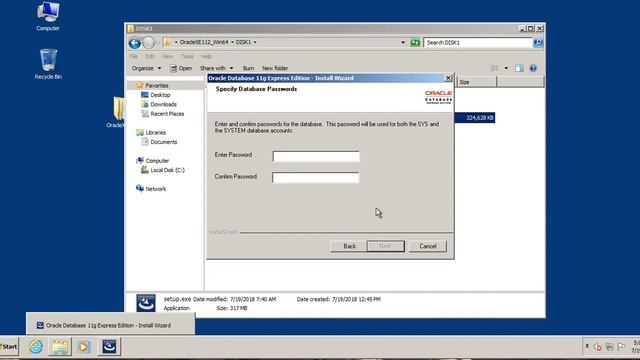Click the Explorer help question mark icon
Image resolution: width=640 pixels, height=360 pixels.
533,68
